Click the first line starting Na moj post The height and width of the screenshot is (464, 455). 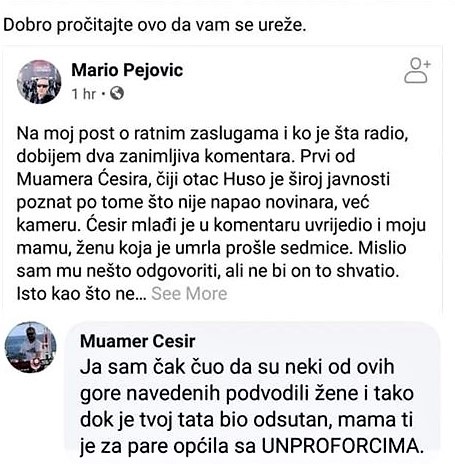pyautogui.click(x=212, y=134)
